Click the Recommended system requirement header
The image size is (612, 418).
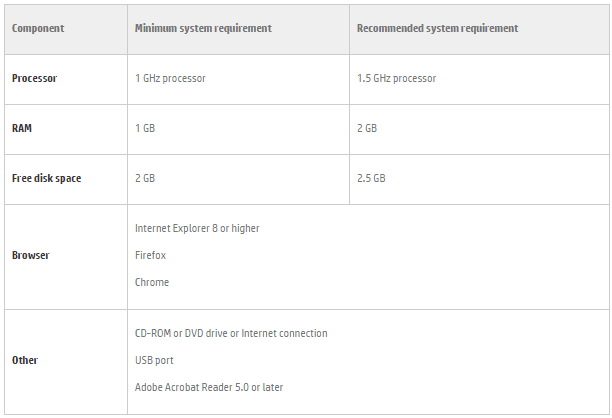point(437,28)
